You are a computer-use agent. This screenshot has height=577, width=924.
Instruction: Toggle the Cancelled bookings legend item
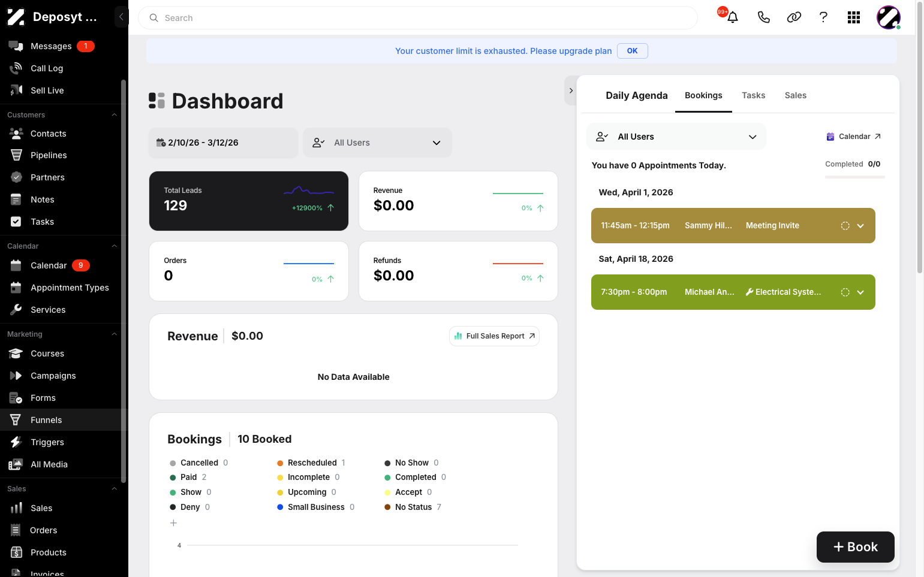[x=198, y=463]
